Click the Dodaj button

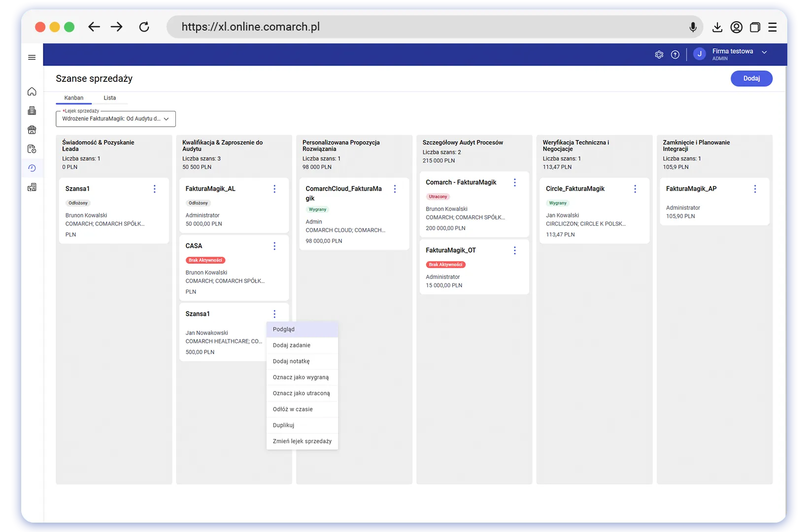(751, 78)
